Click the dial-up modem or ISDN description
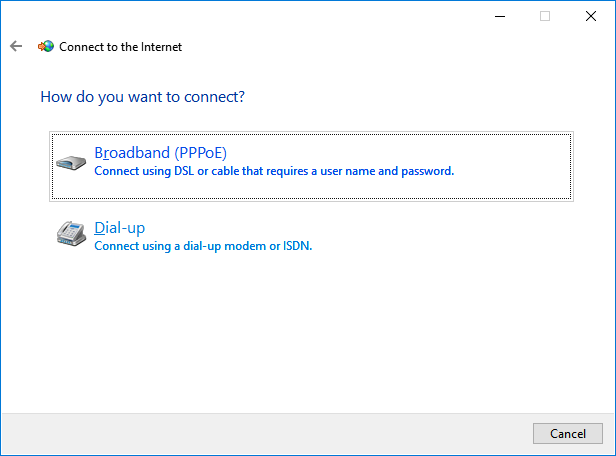The height and width of the screenshot is (456, 616). tap(203, 245)
